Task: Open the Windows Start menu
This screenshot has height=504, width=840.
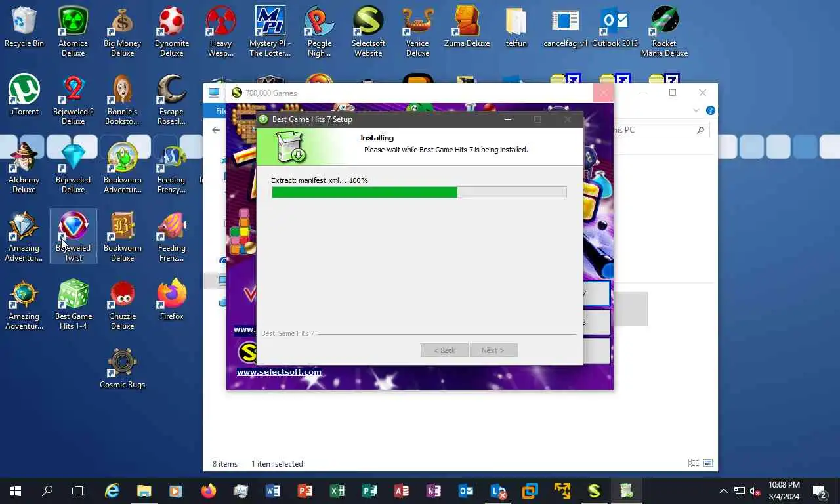Action: [x=16, y=491]
